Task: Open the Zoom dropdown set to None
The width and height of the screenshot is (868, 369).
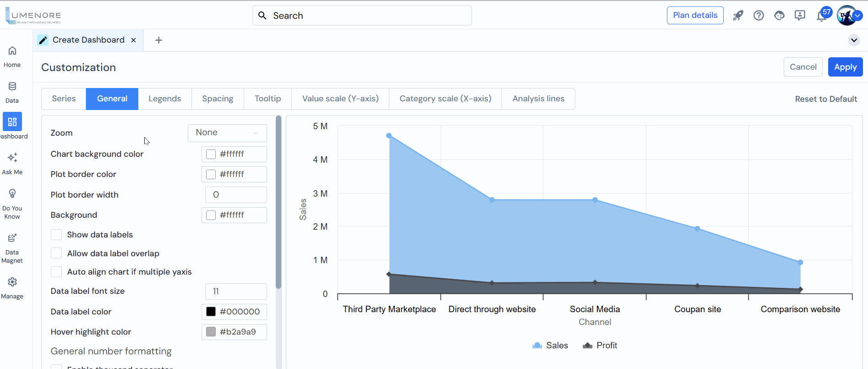Action: [227, 133]
